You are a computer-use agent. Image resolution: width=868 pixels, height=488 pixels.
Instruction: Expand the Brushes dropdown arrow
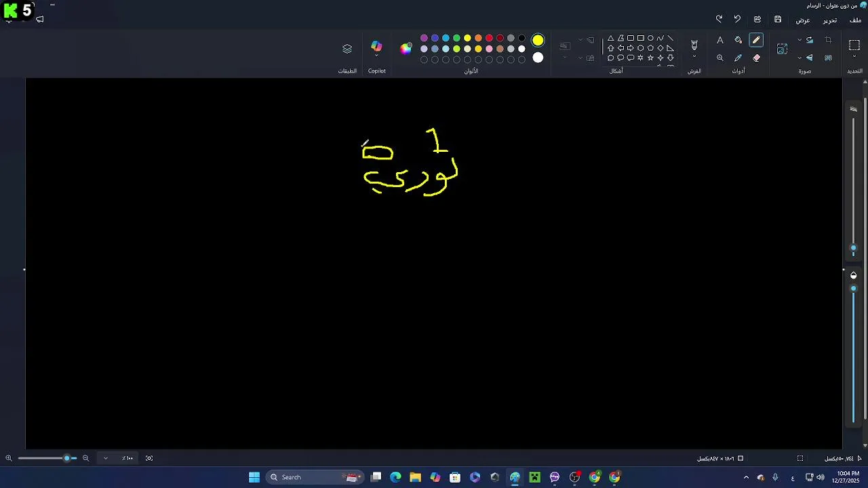coord(694,57)
